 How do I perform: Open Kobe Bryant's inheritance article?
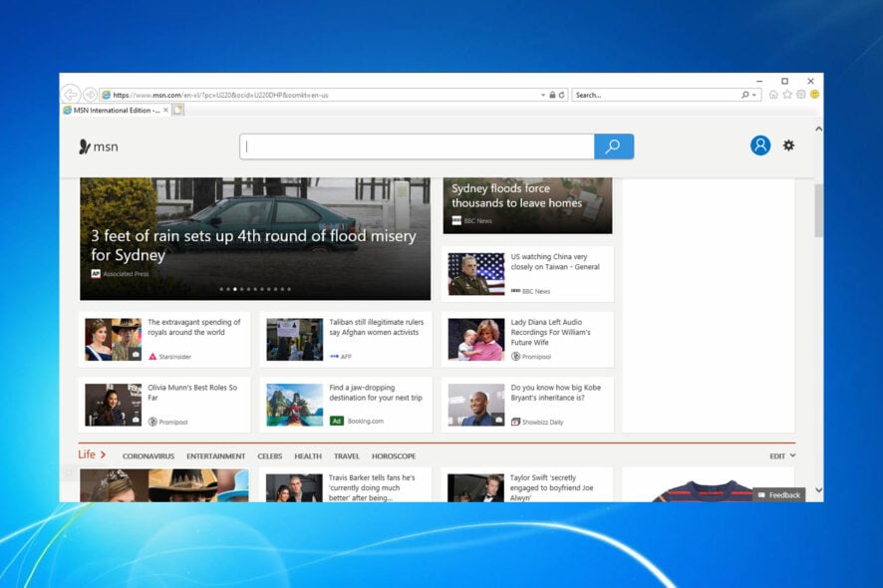pos(555,393)
